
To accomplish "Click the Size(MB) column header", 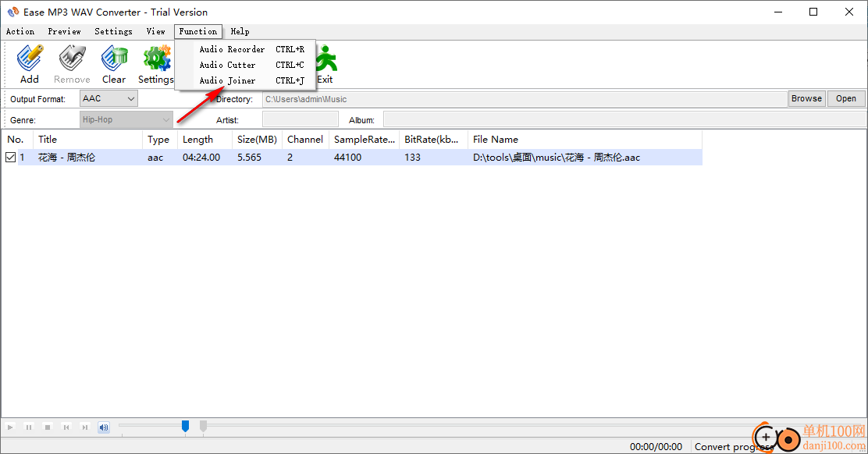I will click(x=258, y=140).
